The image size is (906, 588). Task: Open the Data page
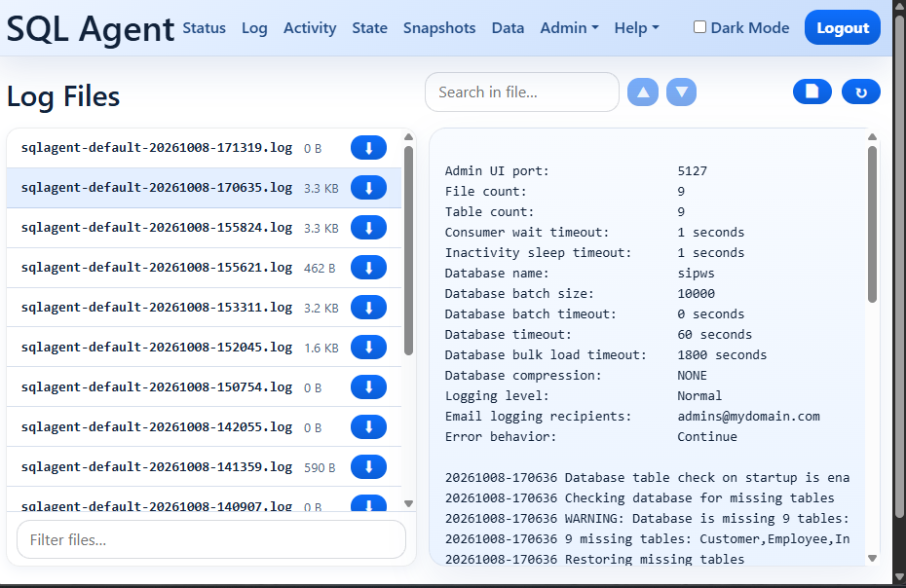pyautogui.click(x=508, y=27)
